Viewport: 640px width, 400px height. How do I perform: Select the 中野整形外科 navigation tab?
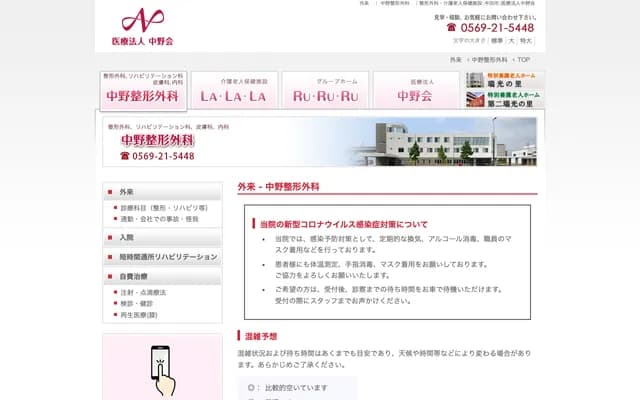tap(143, 91)
